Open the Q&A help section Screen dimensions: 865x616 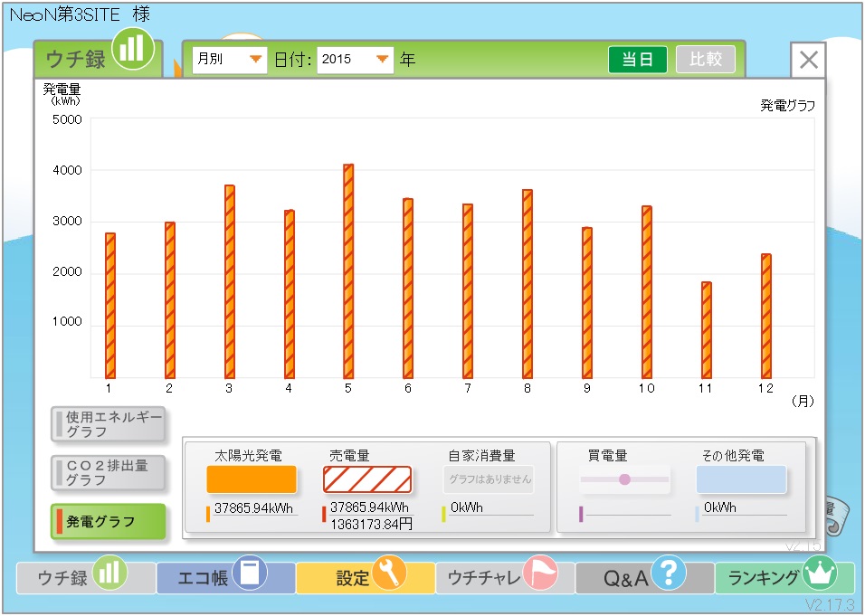click(x=644, y=577)
